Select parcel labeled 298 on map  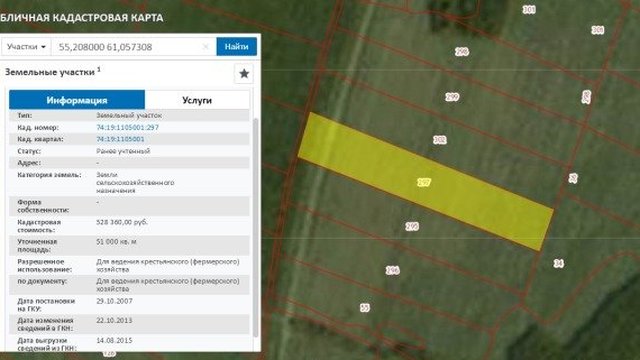[462, 51]
